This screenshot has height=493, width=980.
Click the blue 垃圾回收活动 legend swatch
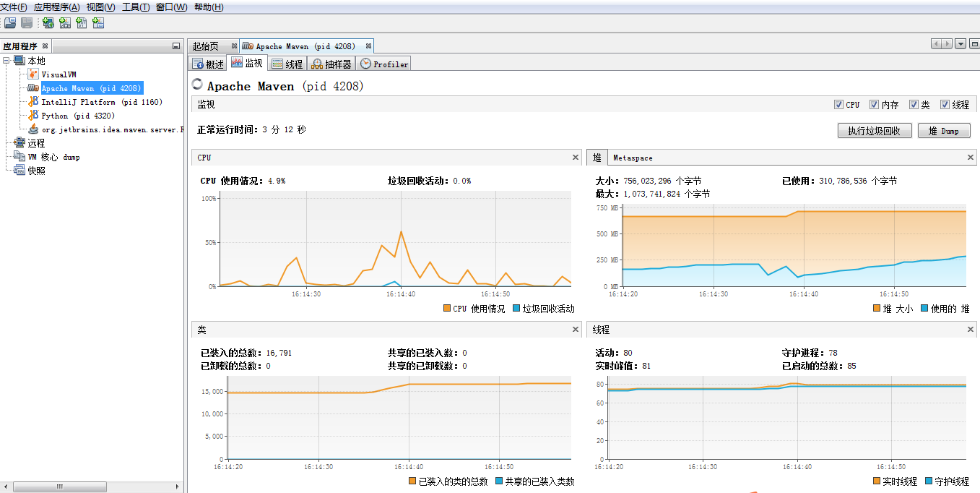coord(516,309)
